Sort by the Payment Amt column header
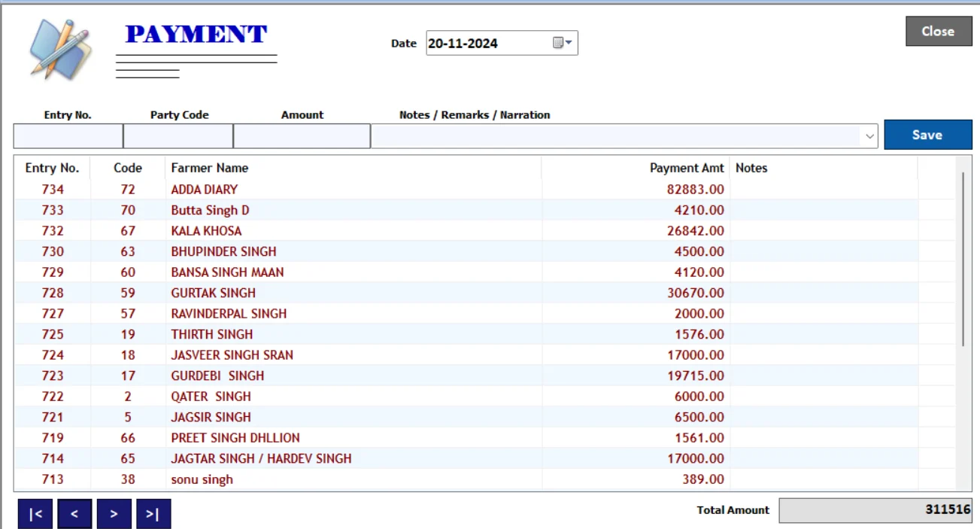Screen dimensions: 980x529 [x=636, y=168]
